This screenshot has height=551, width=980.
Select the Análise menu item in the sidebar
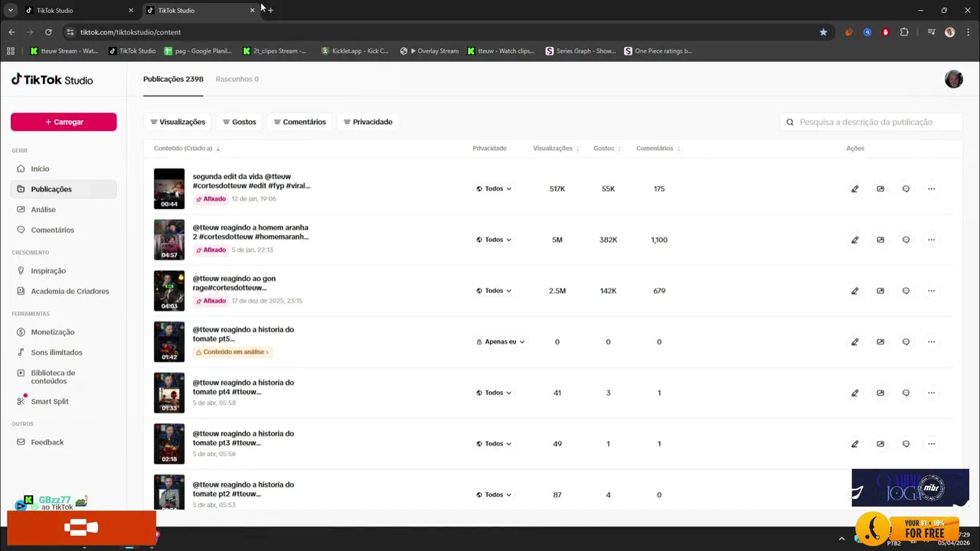(x=43, y=210)
